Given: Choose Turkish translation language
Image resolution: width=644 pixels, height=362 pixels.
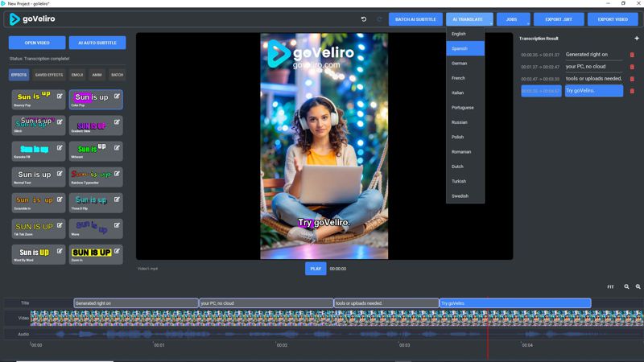Looking at the screenshot, I should [465, 182].
